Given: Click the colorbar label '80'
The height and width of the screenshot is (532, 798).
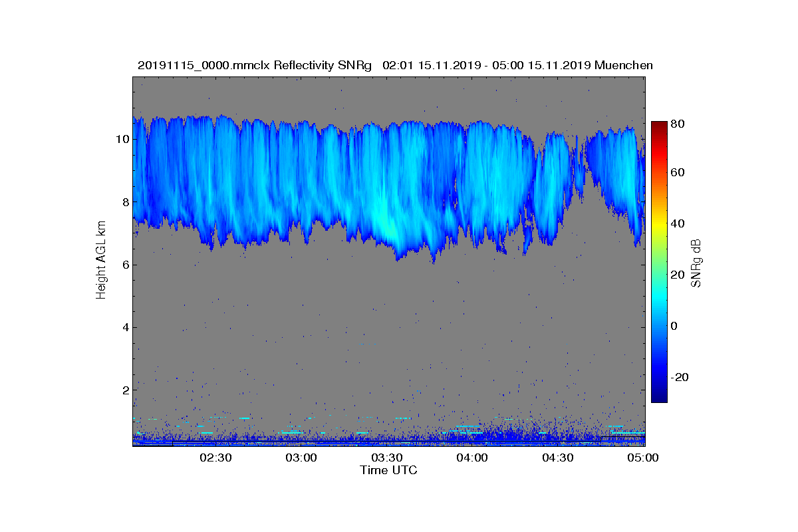Looking at the screenshot, I should (x=678, y=123).
